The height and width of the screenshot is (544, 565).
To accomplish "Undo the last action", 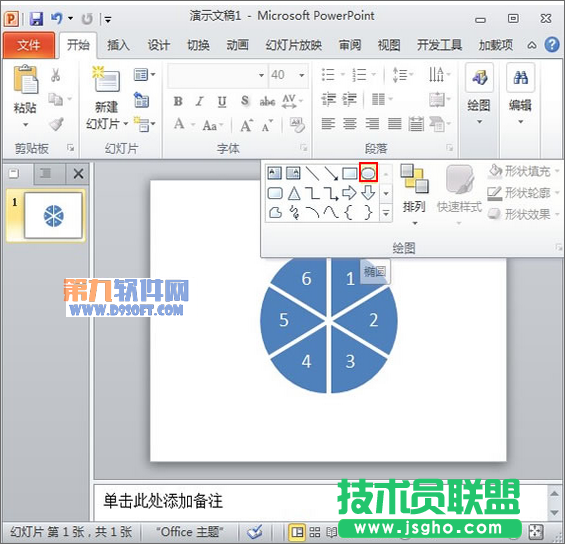I will tap(57, 18).
